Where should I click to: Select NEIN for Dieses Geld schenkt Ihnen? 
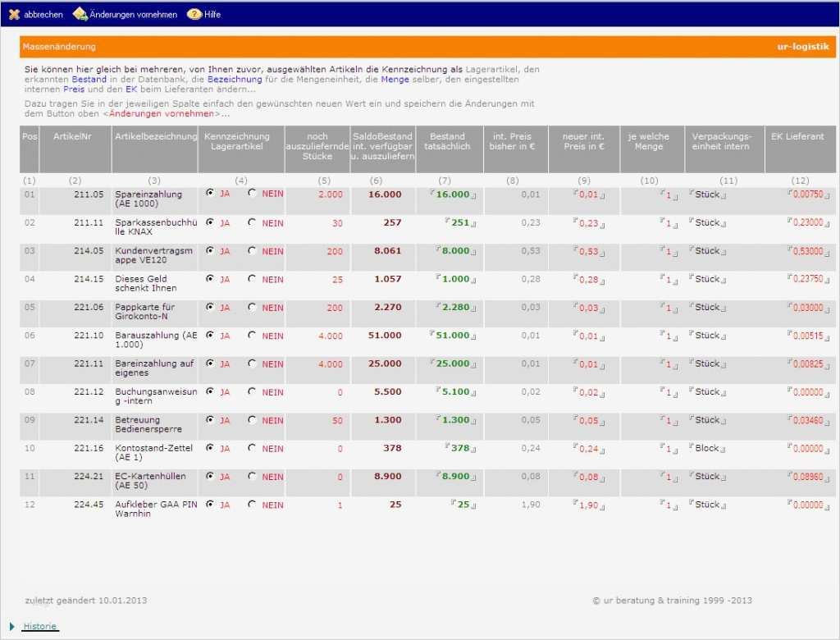[252, 278]
